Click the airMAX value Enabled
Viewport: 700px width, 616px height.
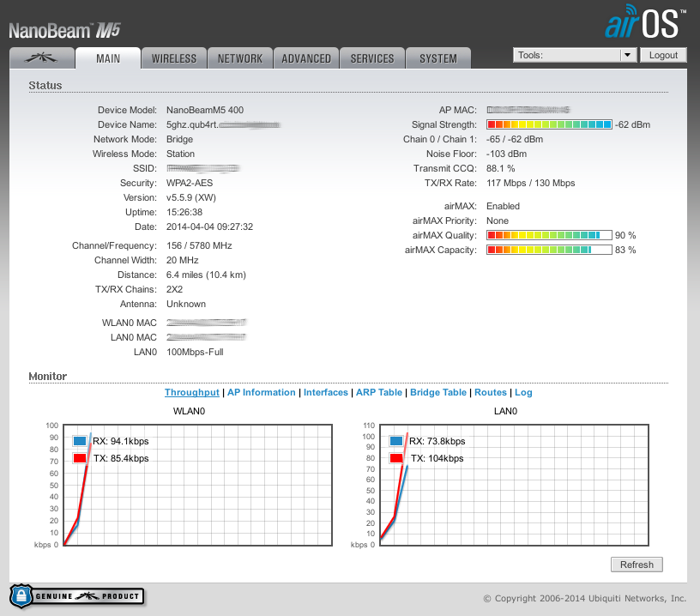pos(503,206)
